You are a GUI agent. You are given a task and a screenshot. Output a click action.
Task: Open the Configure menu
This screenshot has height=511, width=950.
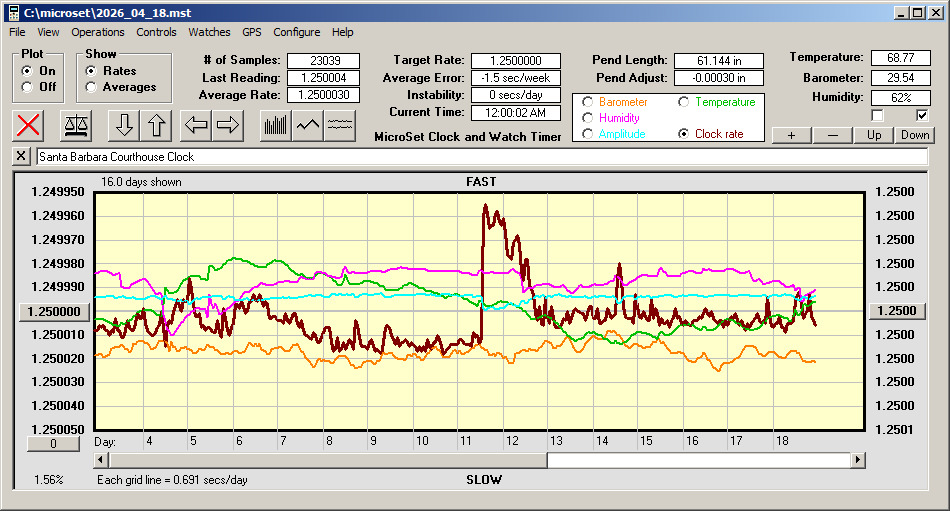click(297, 32)
